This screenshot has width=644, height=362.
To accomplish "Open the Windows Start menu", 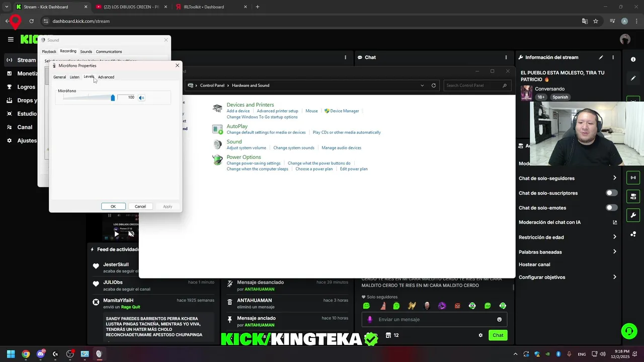I will click(11, 354).
